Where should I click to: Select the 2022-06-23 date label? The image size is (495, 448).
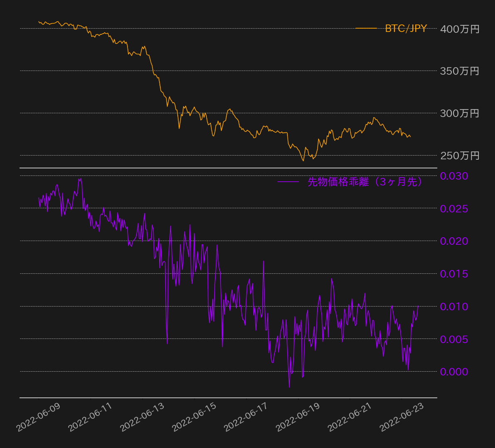[x=402, y=417]
